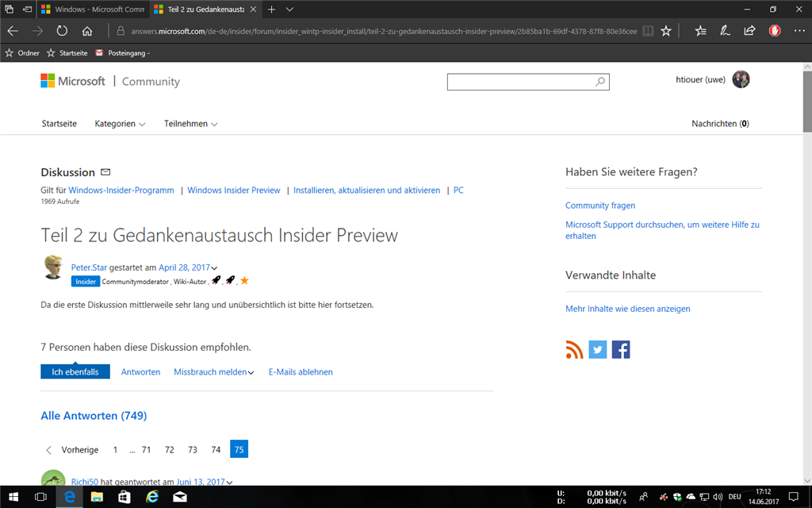Click Community fragen link
Screen dimensions: 812x508
click(600, 206)
